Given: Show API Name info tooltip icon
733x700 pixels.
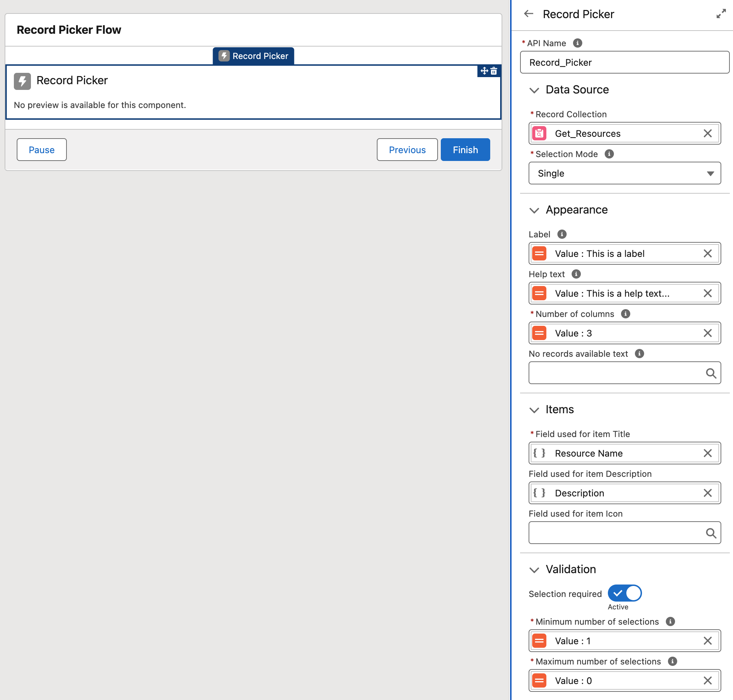Looking at the screenshot, I should 577,43.
